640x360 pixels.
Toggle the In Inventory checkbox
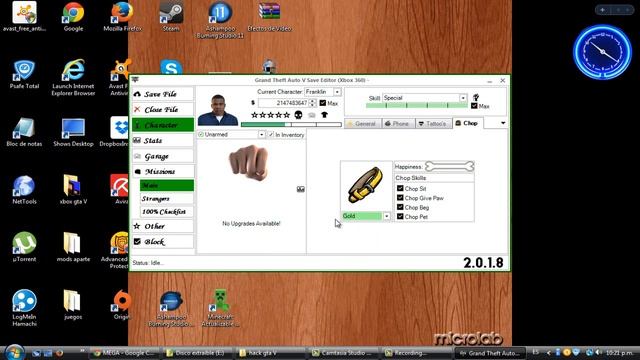(x=271, y=134)
